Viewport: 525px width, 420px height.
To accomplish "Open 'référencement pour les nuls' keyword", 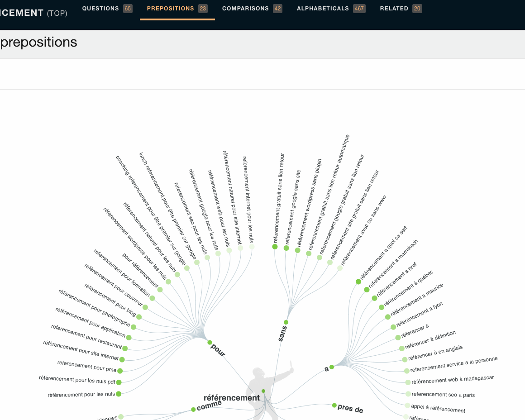I will click(81, 395).
